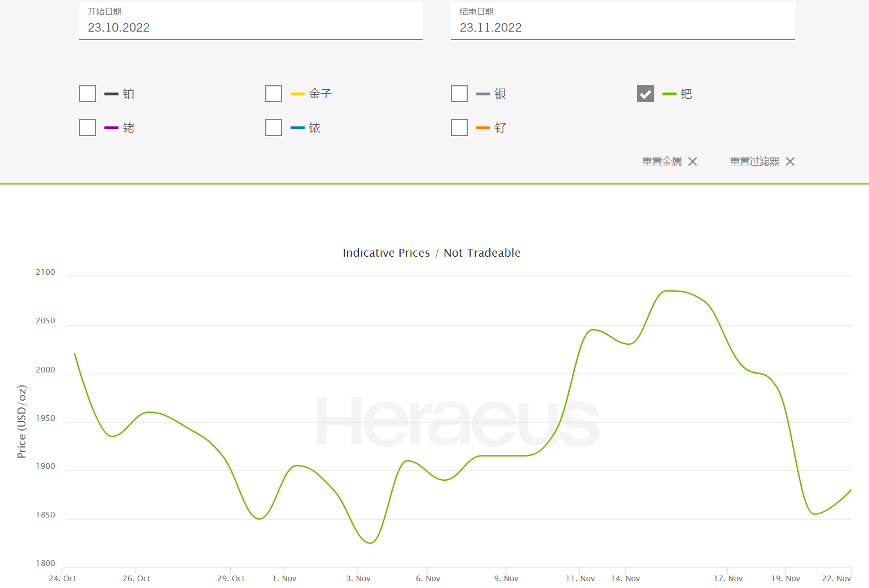This screenshot has height=588, width=869.
Task: Click the 3. Nov x-axis label
Action: [x=358, y=578]
